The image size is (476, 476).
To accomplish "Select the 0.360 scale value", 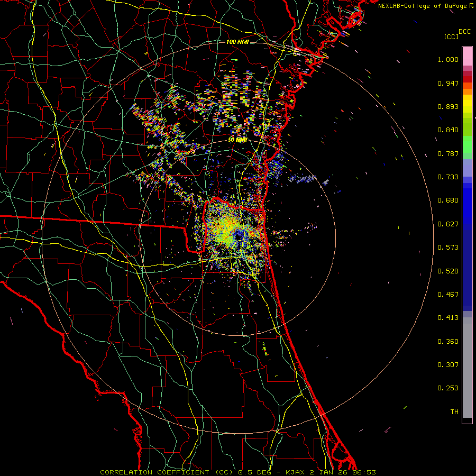I will tap(448, 342).
